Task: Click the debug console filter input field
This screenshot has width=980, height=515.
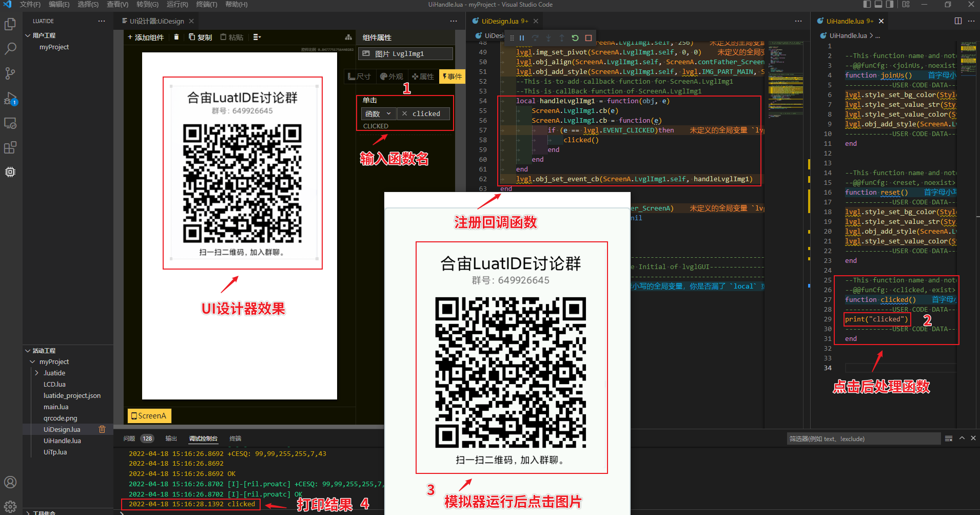Action: pyautogui.click(x=864, y=439)
